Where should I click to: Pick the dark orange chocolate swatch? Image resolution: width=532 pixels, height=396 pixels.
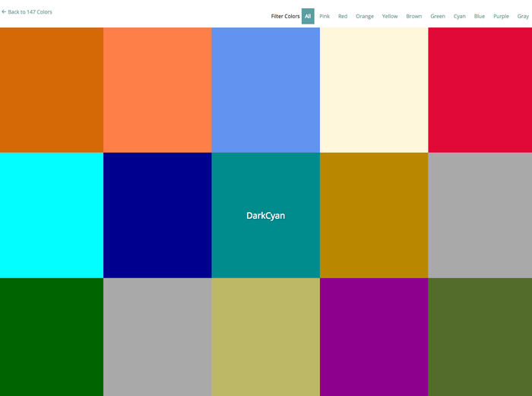[52, 90]
